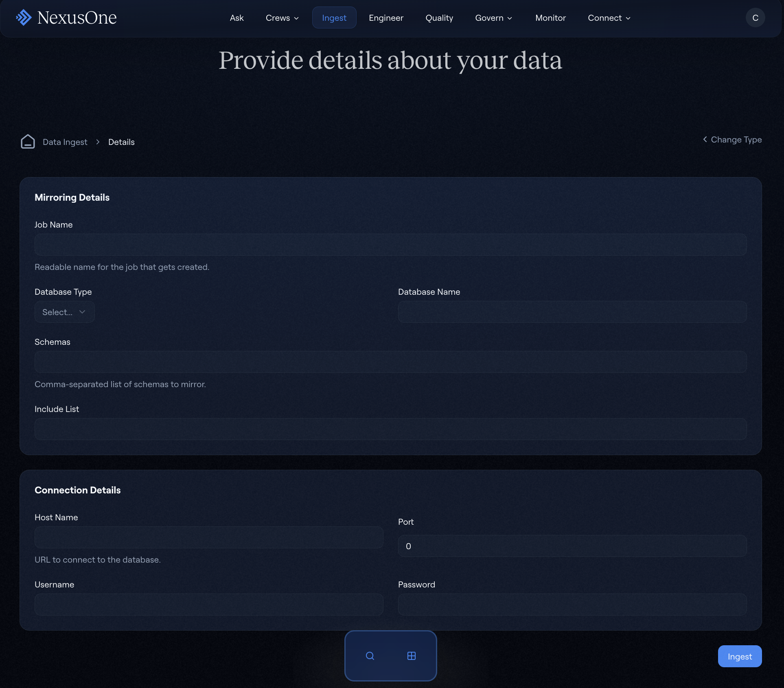
Task: Open the Quality nav item
Action: 439,18
